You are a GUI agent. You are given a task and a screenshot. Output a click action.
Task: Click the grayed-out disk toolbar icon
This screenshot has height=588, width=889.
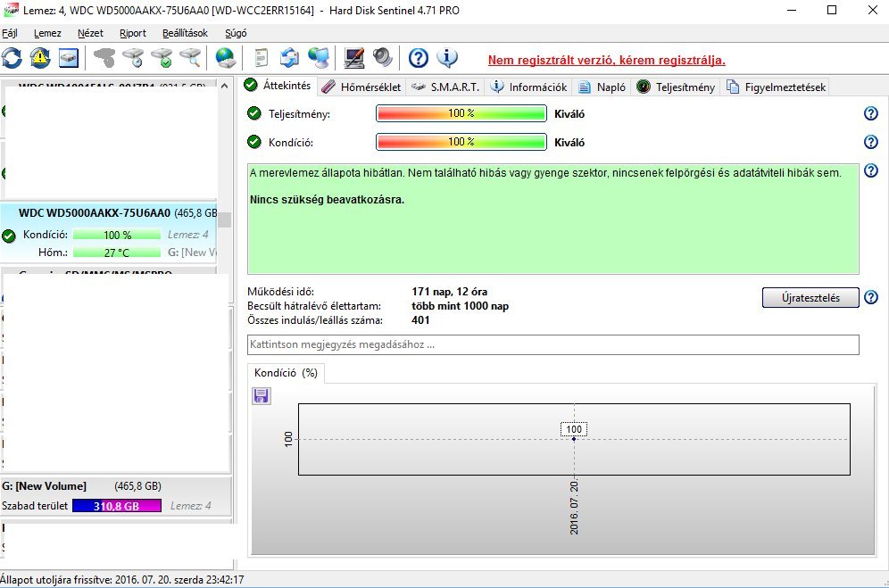tap(104, 58)
